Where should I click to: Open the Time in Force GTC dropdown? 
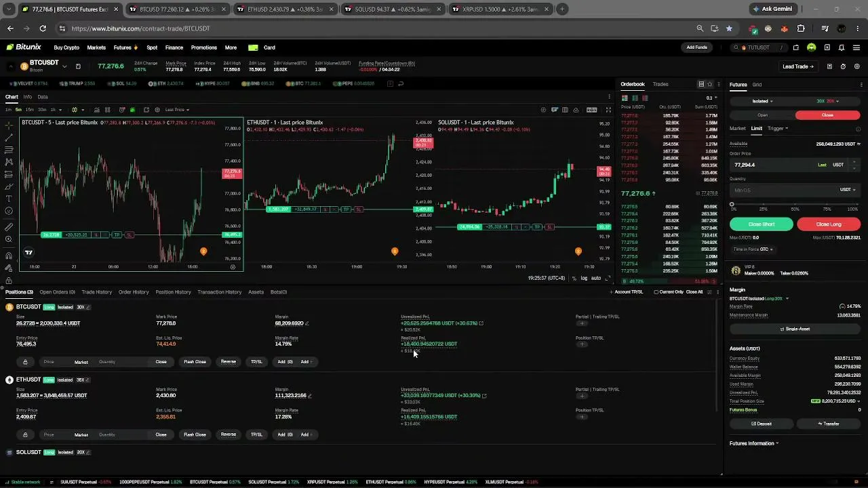click(x=753, y=249)
